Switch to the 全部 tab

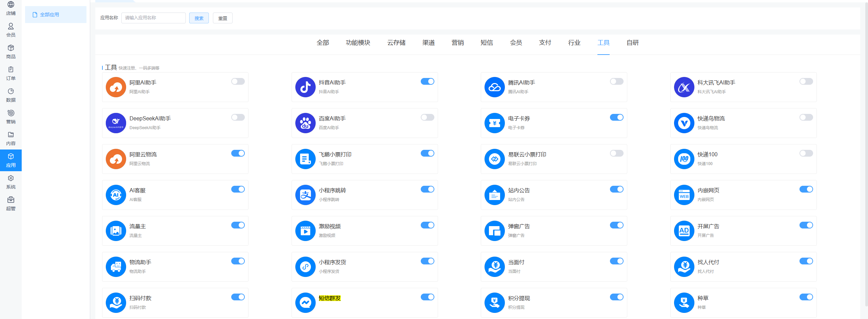pyautogui.click(x=323, y=43)
